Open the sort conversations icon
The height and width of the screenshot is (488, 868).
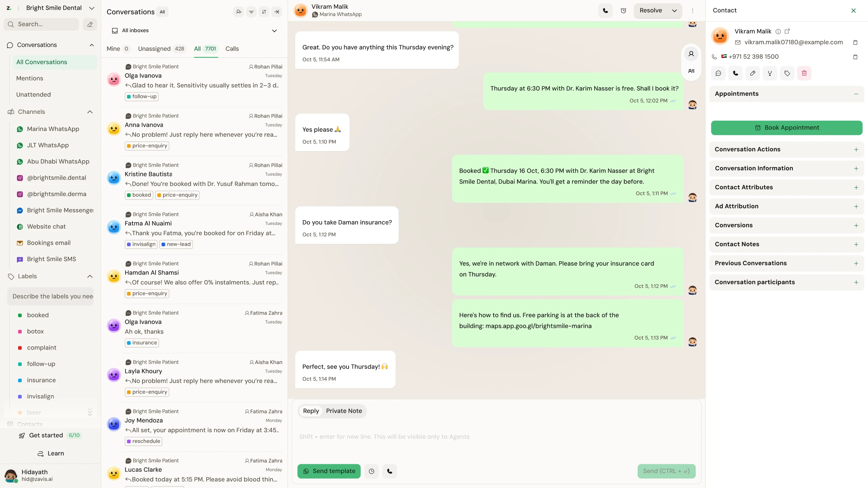coord(264,12)
